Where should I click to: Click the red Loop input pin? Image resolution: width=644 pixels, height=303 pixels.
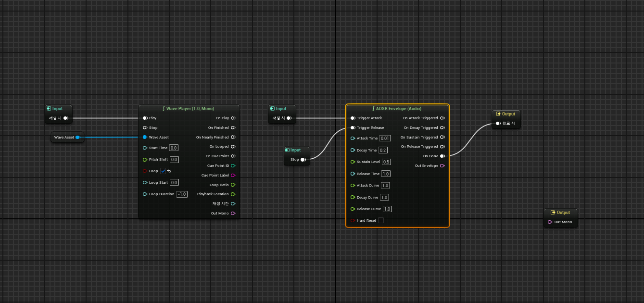tap(145, 171)
